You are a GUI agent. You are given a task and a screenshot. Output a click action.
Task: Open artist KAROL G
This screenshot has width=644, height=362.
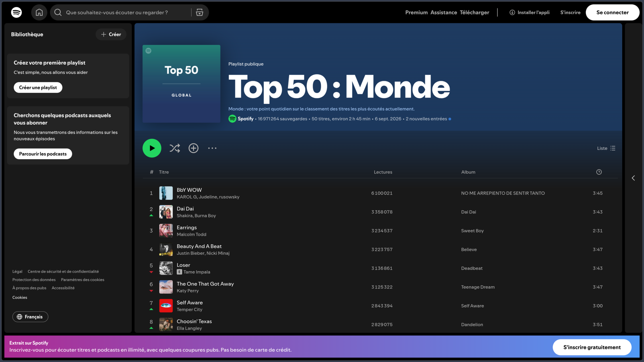[187, 197]
